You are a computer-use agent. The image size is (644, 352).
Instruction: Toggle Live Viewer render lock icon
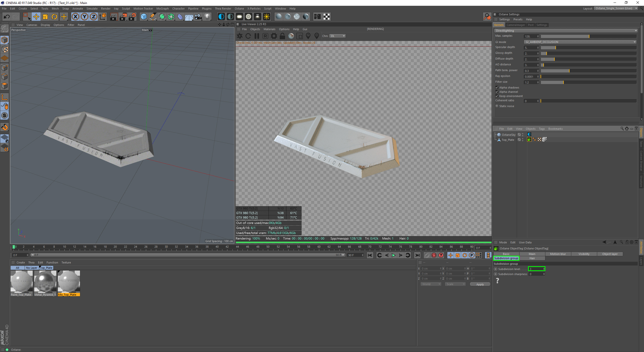pyautogui.click(x=282, y=36)
